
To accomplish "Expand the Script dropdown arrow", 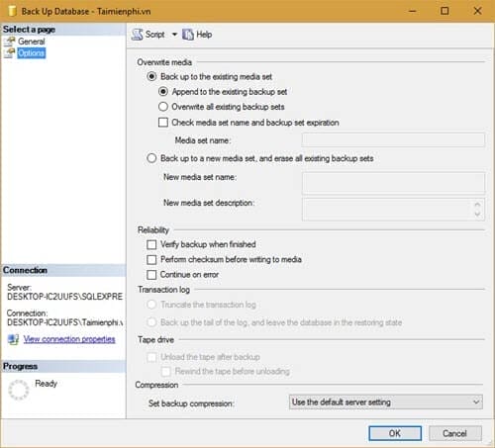I will (174, 35).
